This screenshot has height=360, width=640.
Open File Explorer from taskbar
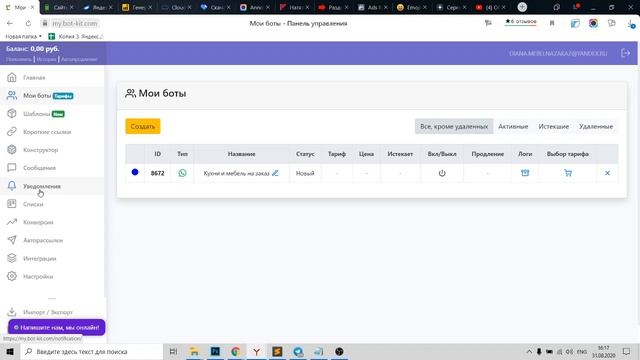[194, 351]
